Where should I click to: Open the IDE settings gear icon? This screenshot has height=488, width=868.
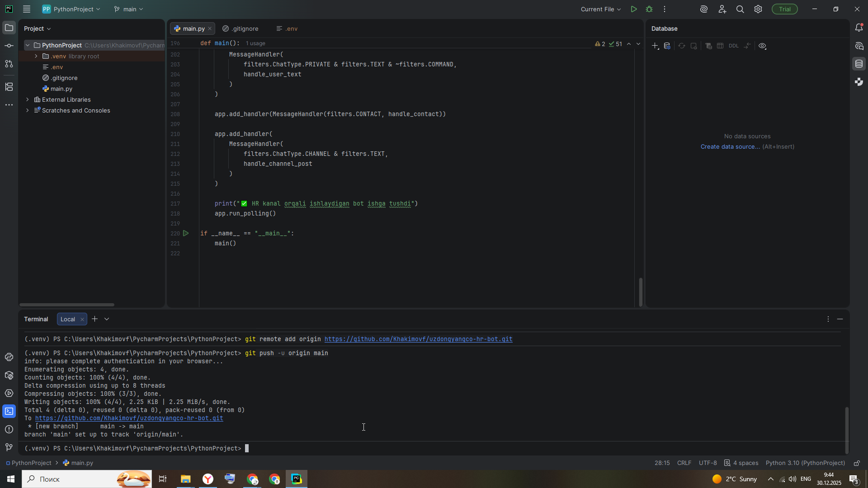pyautogui.click(x=758, y=9)
